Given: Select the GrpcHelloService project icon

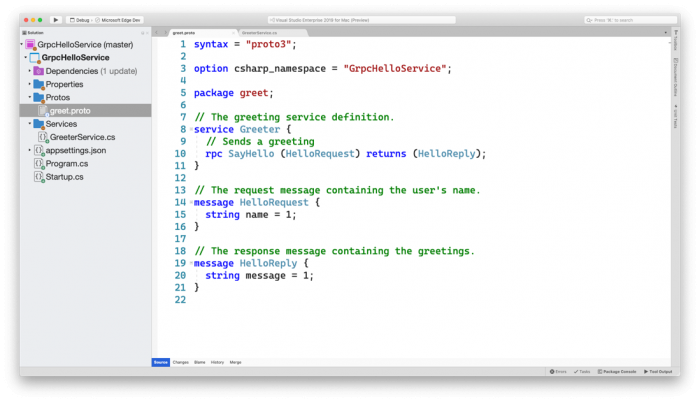Looking at the screenshot, I should pyautogui.click(x=35, y=58).
